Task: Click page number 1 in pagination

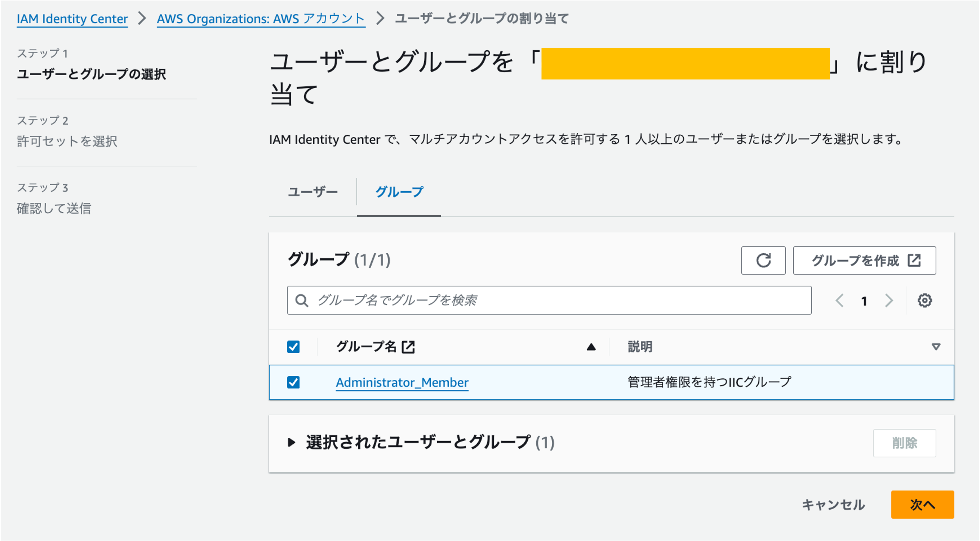Action: (x=864, y=301)
